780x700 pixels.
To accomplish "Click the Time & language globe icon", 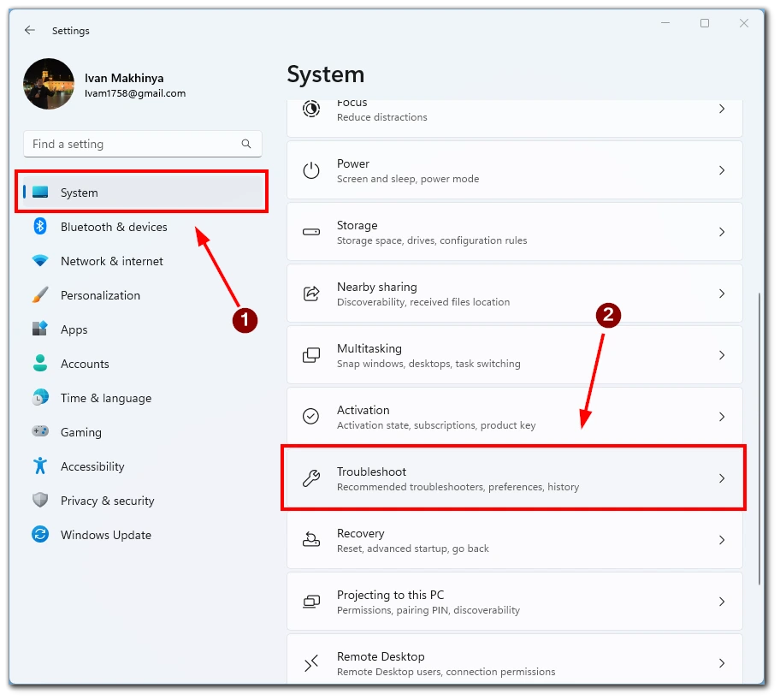I will [x=40, y=397].
